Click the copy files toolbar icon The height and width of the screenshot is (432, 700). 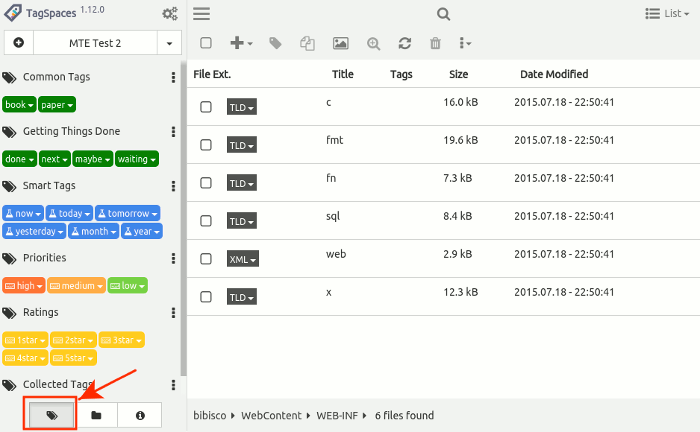tap(307, 43)
